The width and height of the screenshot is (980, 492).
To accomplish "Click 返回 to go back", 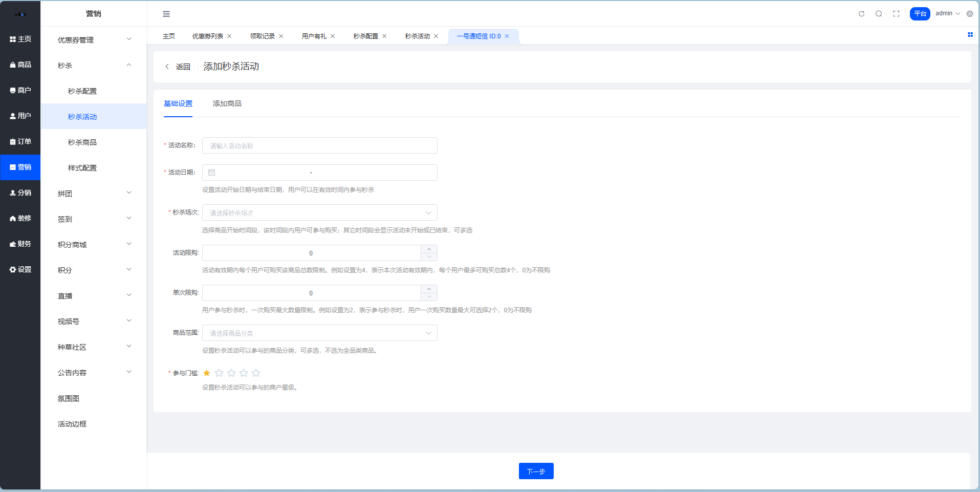I will pyautogui.click(x=178, y=67).
